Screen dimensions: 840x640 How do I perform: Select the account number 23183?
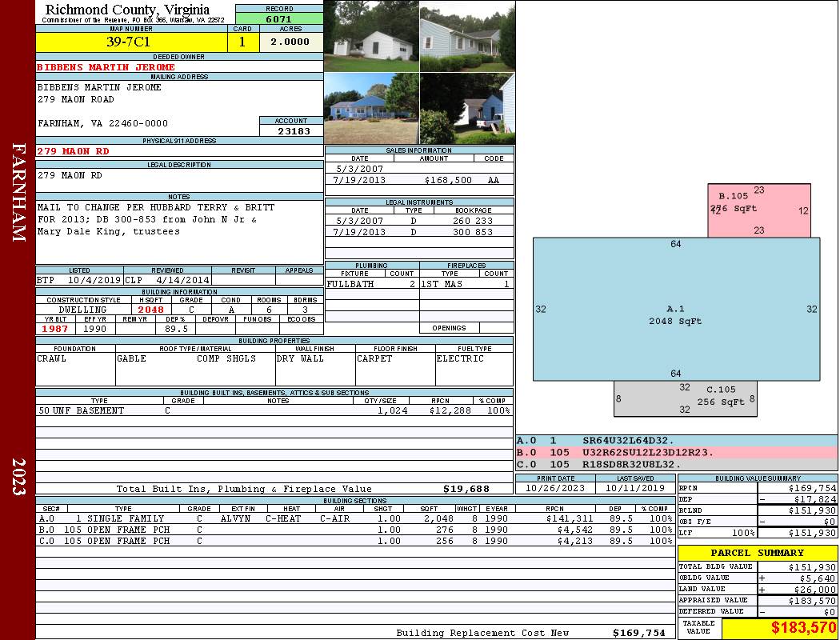(x=294, y=130)
